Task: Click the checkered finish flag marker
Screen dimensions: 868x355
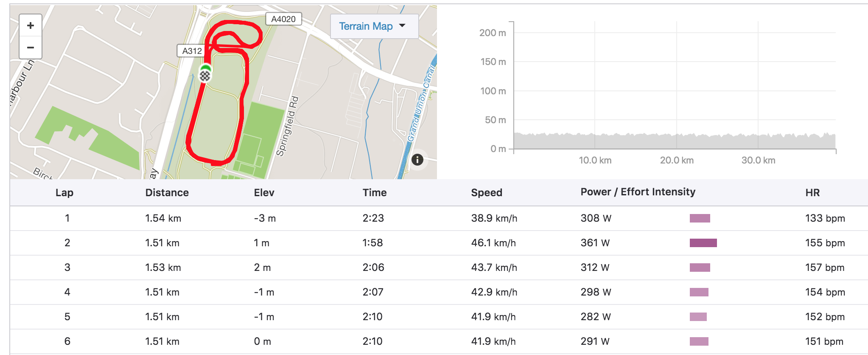Action: tap(205, 76)
